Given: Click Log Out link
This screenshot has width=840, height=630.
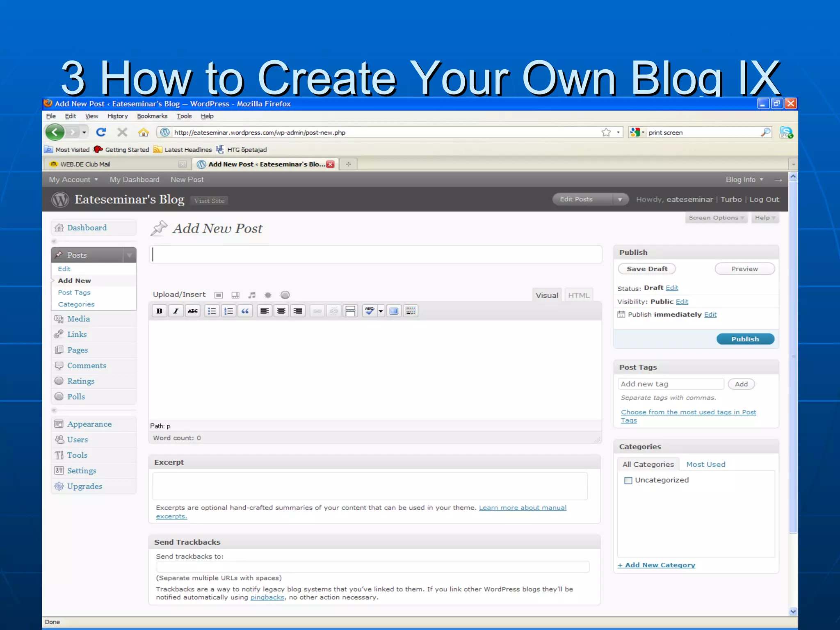Looking at the screenshot, I should pos(764,199).
